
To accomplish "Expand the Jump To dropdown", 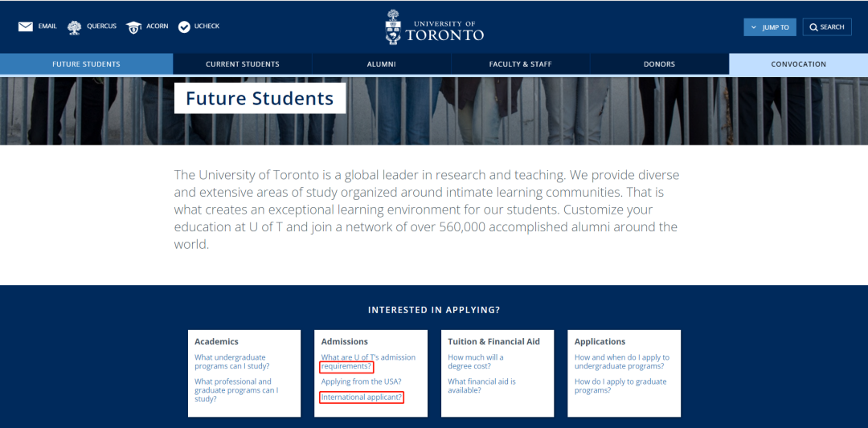I will [769, 27].
